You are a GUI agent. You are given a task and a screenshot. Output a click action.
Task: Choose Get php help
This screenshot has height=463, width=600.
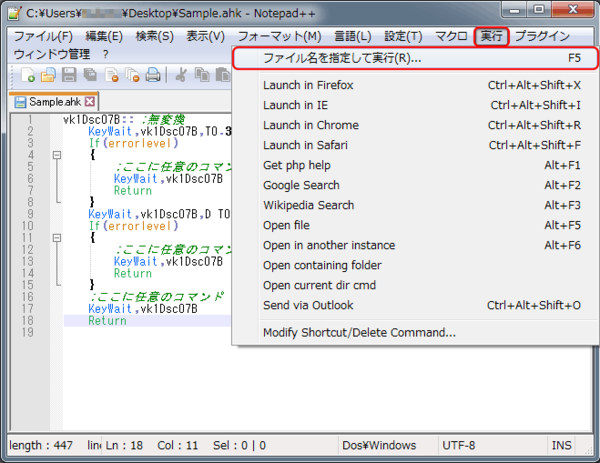click(416, 165)
